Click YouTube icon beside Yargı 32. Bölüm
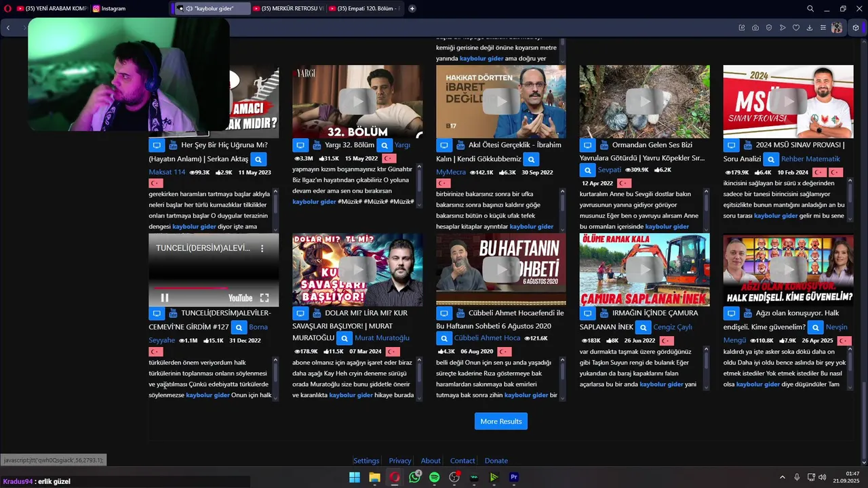The image size is (868, 488). point(317,145)
